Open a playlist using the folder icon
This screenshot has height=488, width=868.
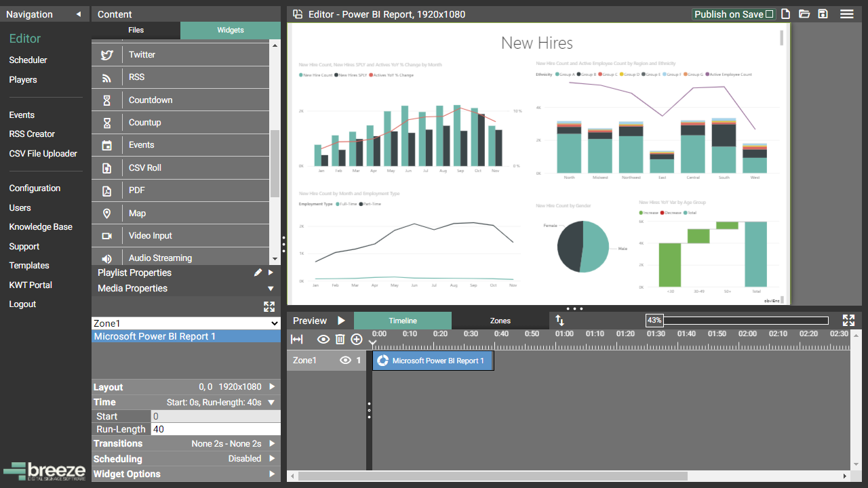[x=804, y=14]
